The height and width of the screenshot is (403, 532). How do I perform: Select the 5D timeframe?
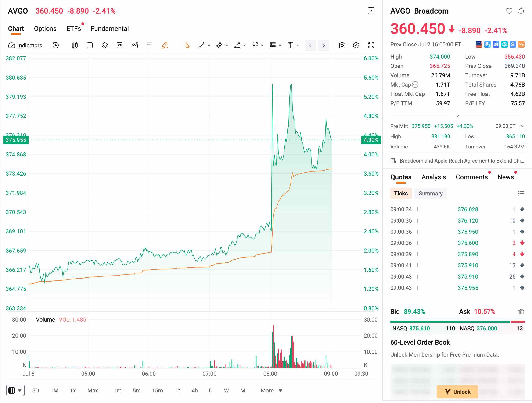click(x=36, y=390)
